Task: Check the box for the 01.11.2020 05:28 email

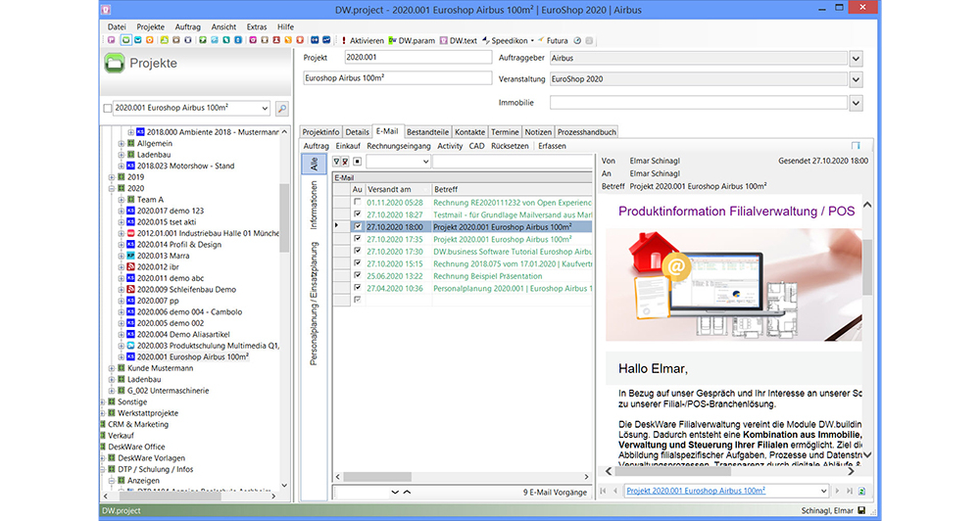Action: pyautogui.click(x=357, y=202)
